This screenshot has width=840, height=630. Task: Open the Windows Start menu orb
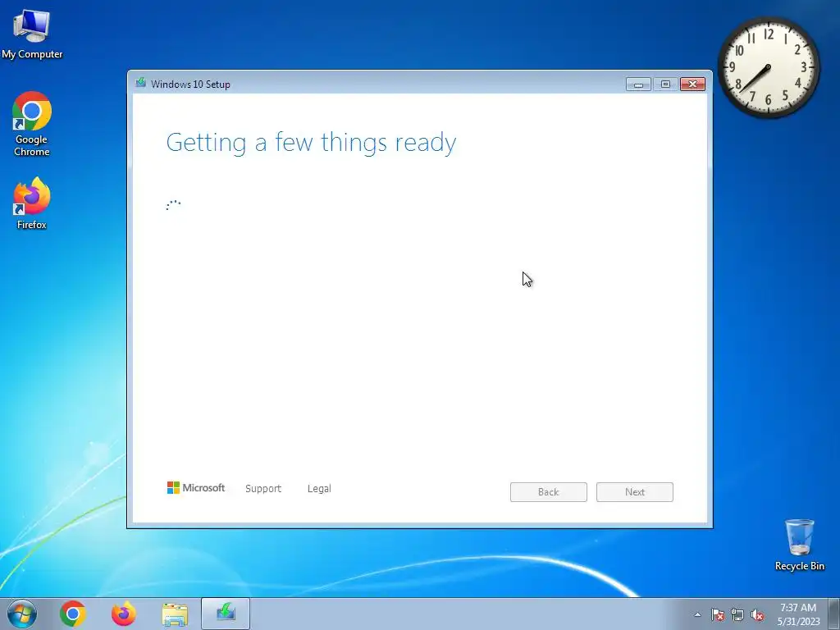(x=22, y=614)
